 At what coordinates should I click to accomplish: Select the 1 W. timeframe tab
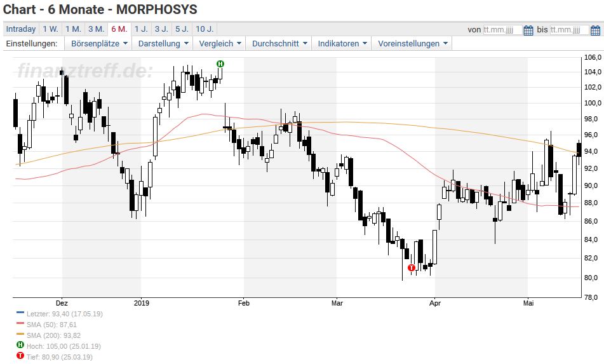[x=50, y=29]
